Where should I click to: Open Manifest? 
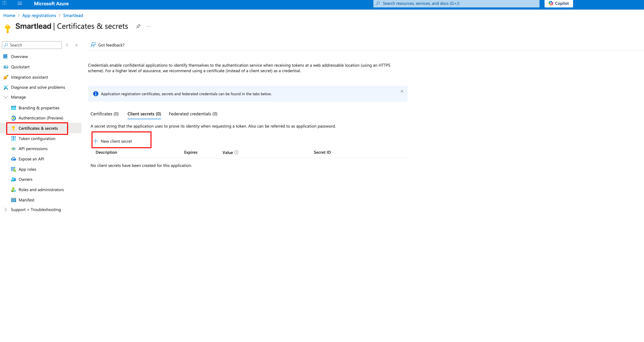pyautogui.click(x=27, y=200)
